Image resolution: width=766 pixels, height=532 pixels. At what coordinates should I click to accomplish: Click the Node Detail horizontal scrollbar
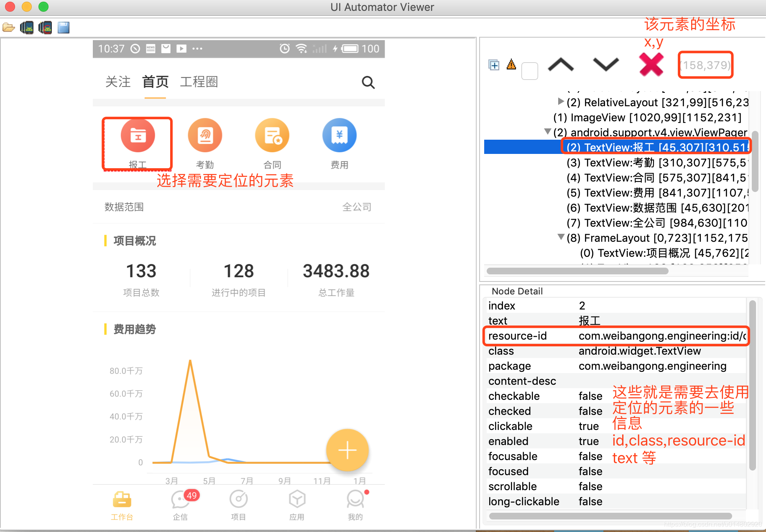[x=610, y=516]
